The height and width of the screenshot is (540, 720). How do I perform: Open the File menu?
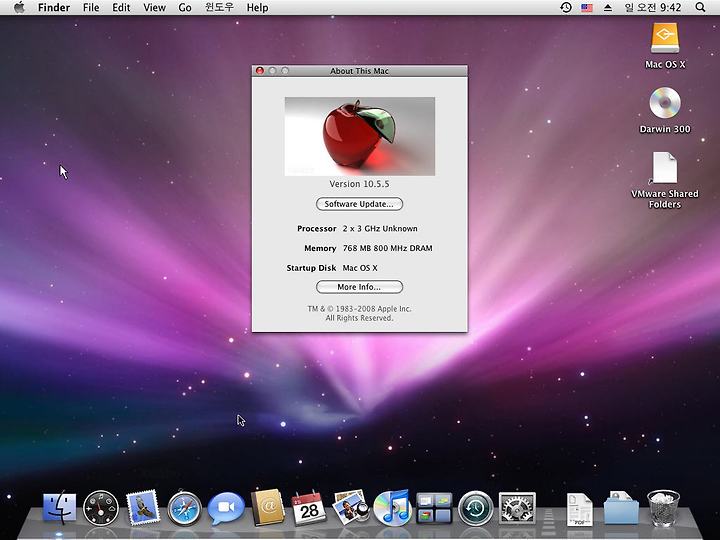pyautogui.click(x=91, y=7)
